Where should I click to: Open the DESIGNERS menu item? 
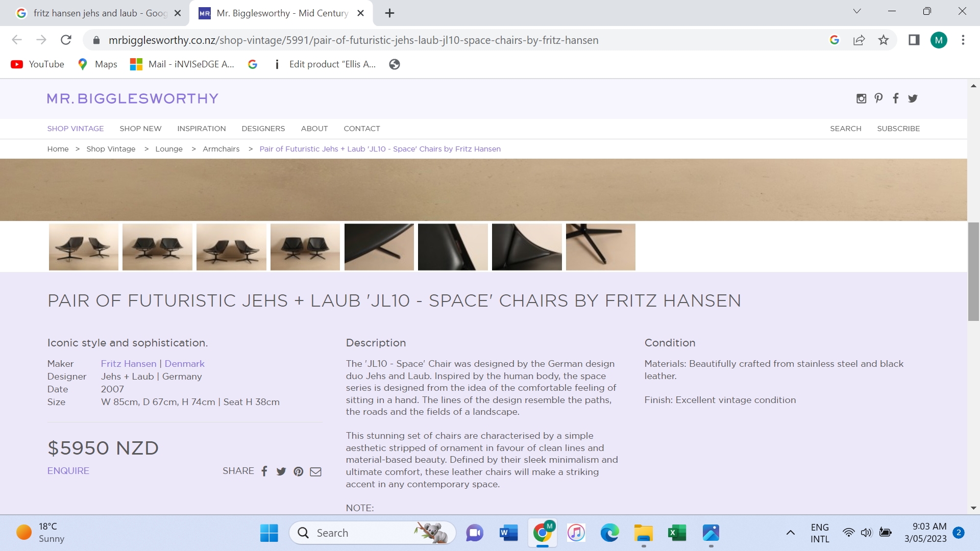[x=263, y=129]
